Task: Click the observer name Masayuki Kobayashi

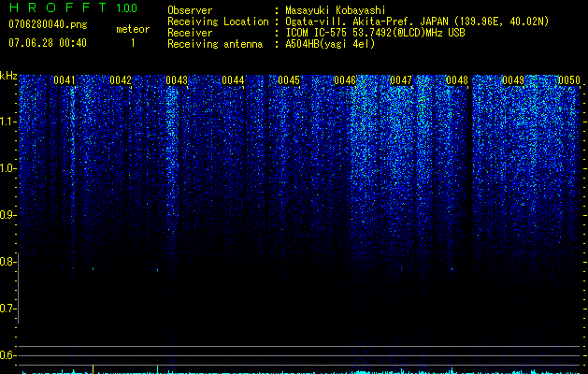Action: [x=336, y=10]
